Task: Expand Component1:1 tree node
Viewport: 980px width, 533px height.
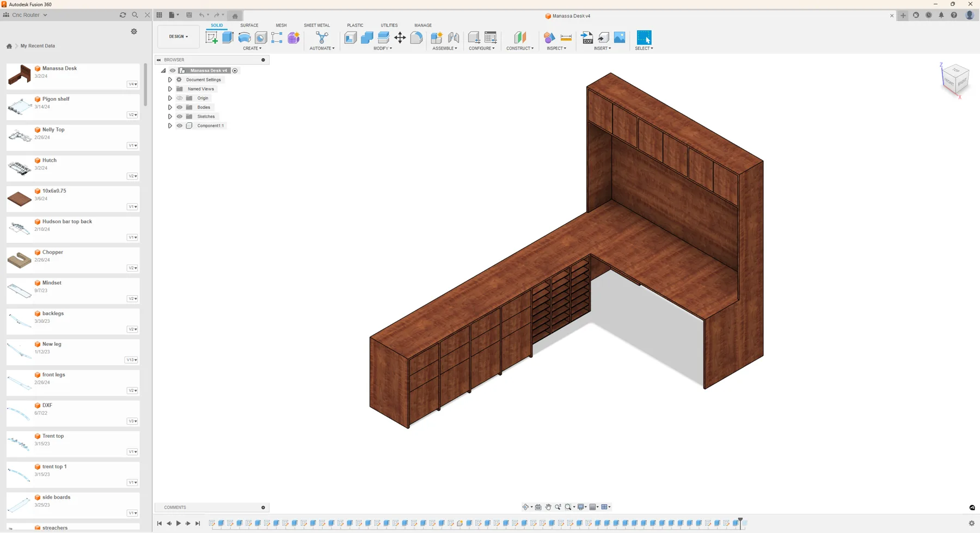Action: (x=170, y=126)
